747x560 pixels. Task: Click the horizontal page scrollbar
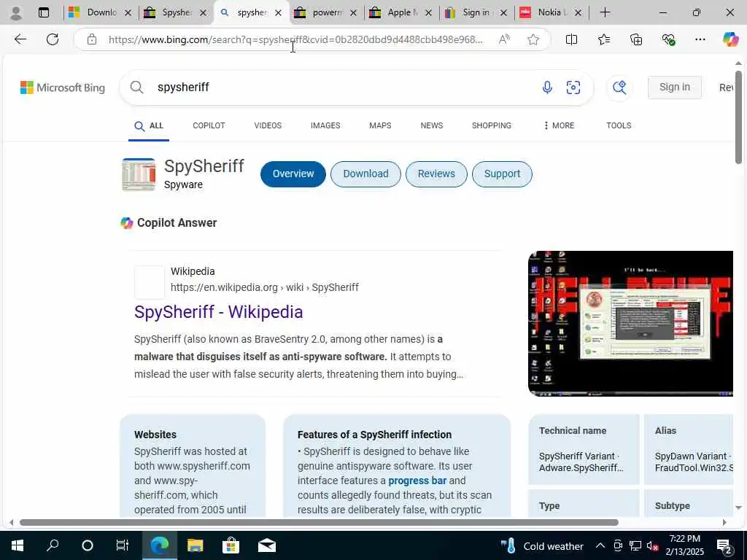(x=320, y=522)
